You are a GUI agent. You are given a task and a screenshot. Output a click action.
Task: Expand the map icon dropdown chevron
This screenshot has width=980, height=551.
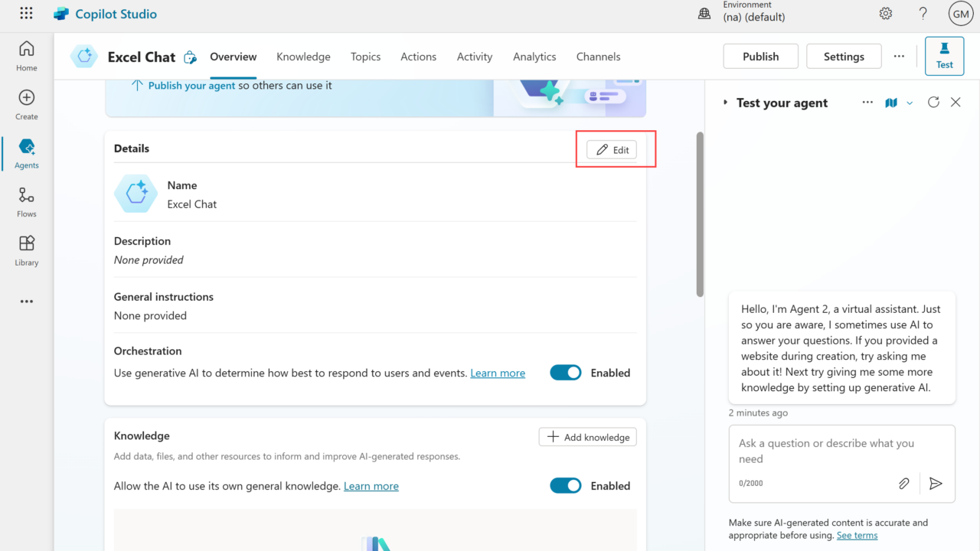point(910,103)
